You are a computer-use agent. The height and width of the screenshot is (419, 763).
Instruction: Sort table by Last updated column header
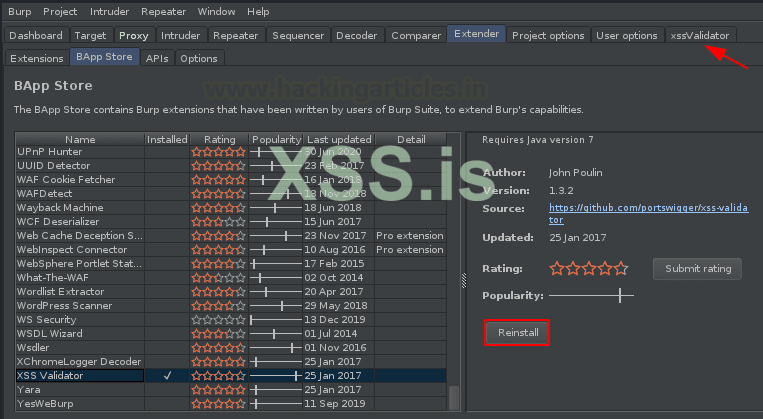[x=339, y=139]
